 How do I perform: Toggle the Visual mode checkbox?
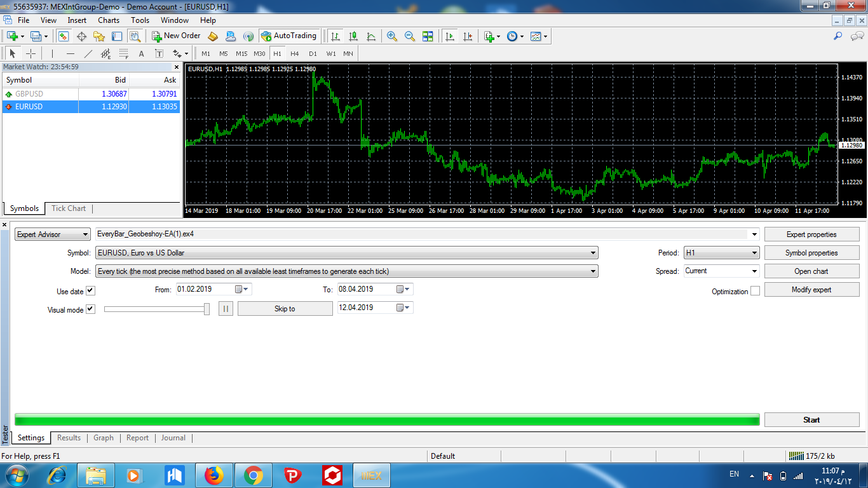click(90, 309)
